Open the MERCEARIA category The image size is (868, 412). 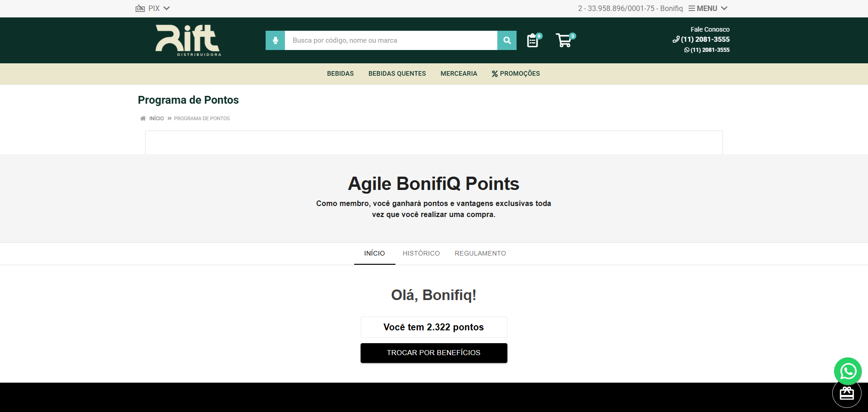coord(459,73)
